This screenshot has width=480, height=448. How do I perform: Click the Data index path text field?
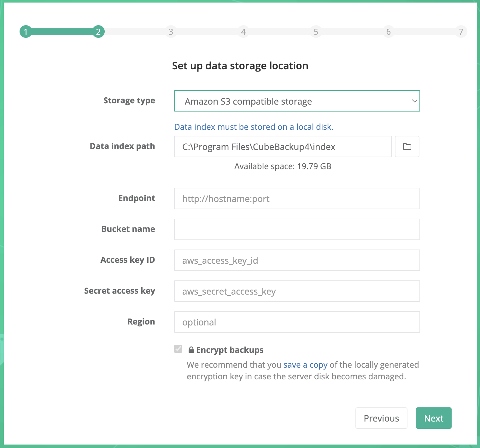point(283,146)
